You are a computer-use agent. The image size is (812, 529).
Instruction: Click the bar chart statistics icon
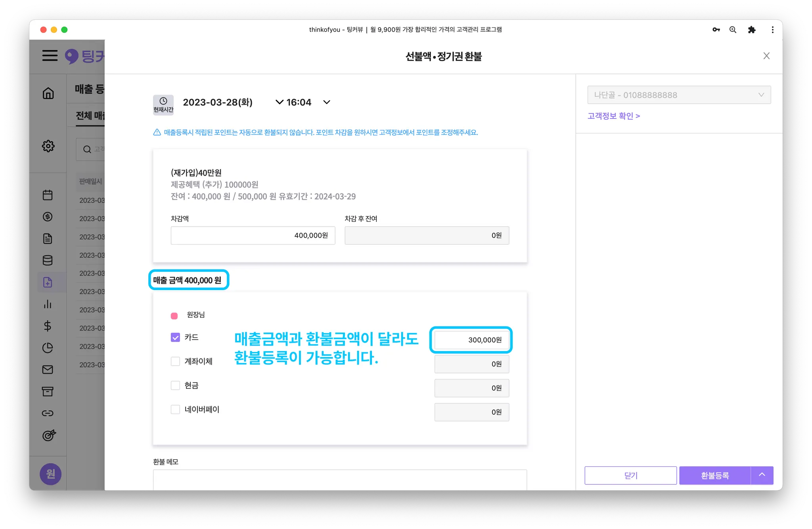point(48,304)
